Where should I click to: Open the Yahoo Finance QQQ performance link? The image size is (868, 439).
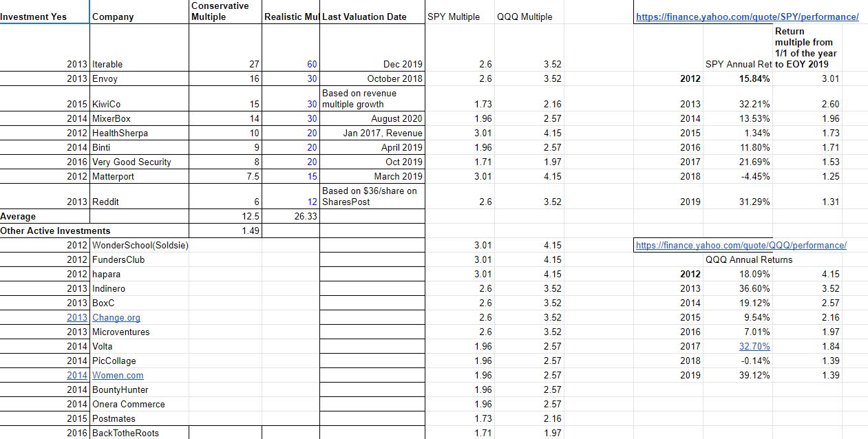[741, 245]
